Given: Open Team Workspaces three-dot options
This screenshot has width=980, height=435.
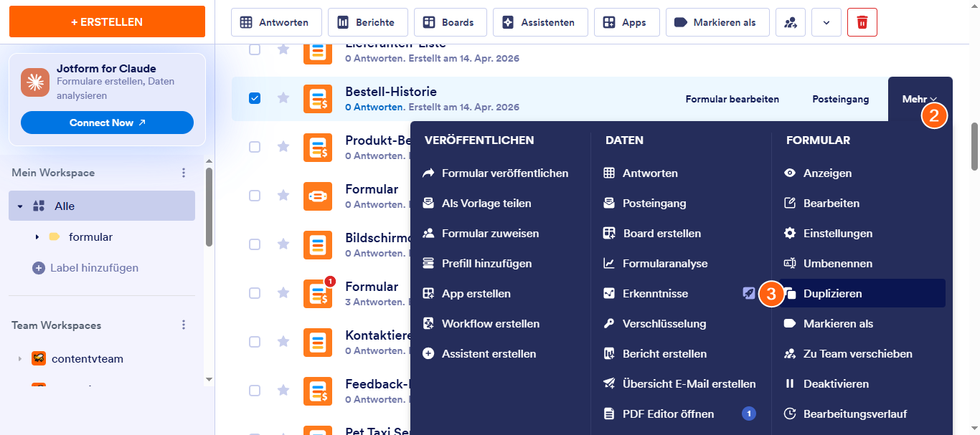Looking at the screenshot, I should pyautogui.click(x=184, y=325).
